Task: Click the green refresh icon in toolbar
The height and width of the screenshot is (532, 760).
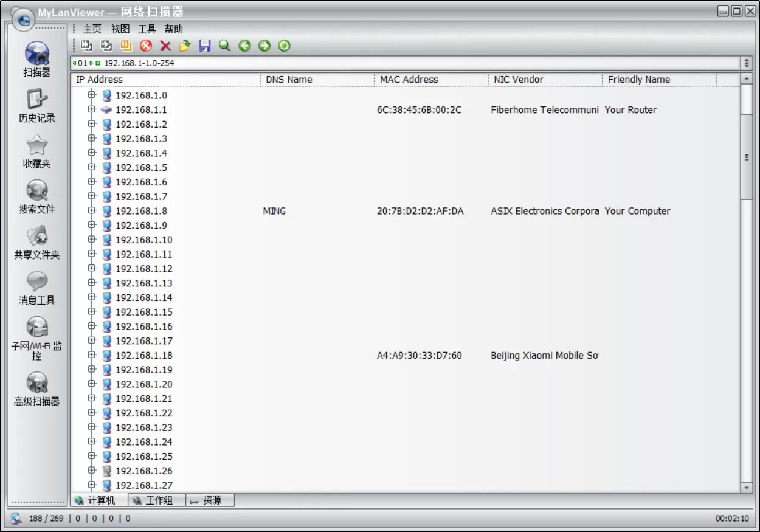Action: [284, 46]
